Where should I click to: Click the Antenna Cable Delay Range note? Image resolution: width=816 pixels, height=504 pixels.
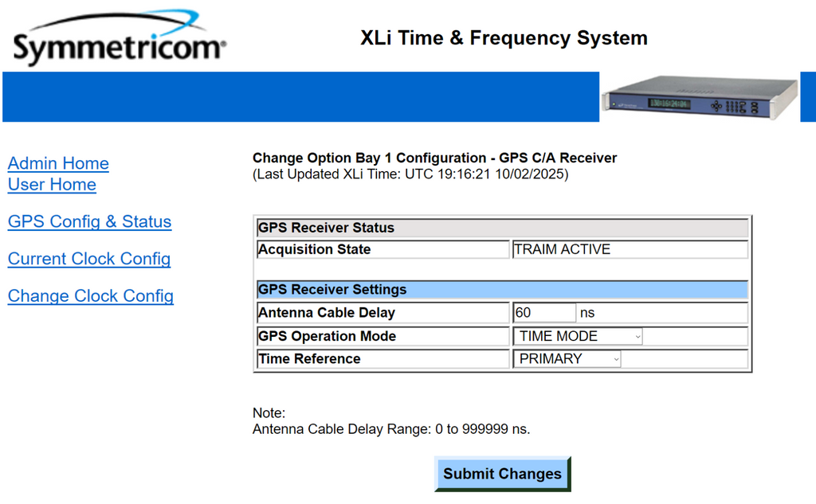click(390, 429)
